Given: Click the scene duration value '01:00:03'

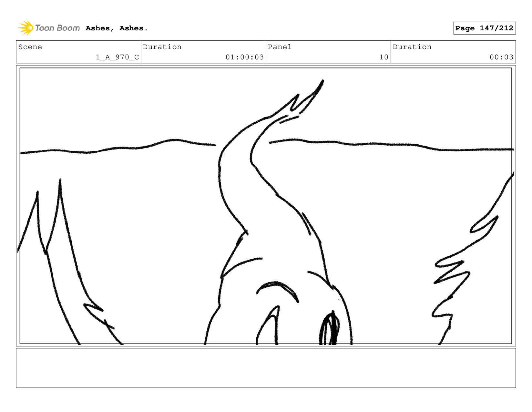Looking at the screenshot, I should (245, 57).
